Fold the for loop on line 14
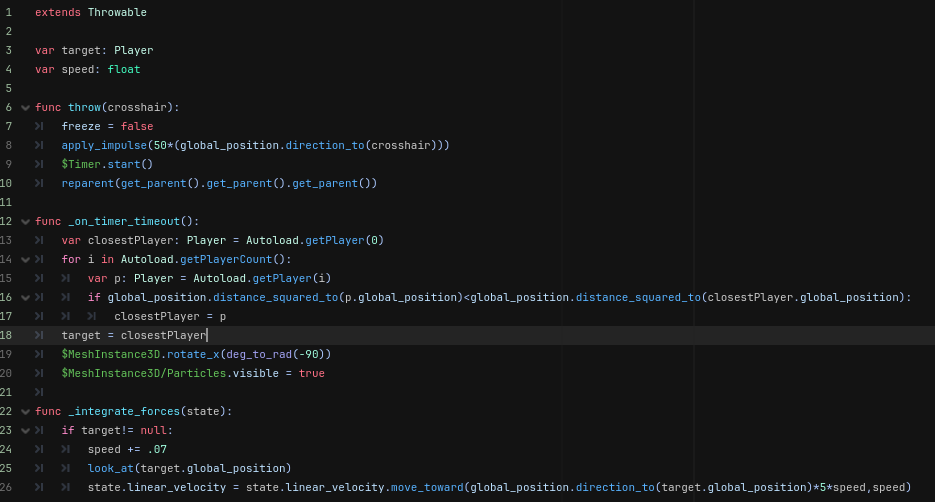The image size is (935, 502). (x=25, y=259)
